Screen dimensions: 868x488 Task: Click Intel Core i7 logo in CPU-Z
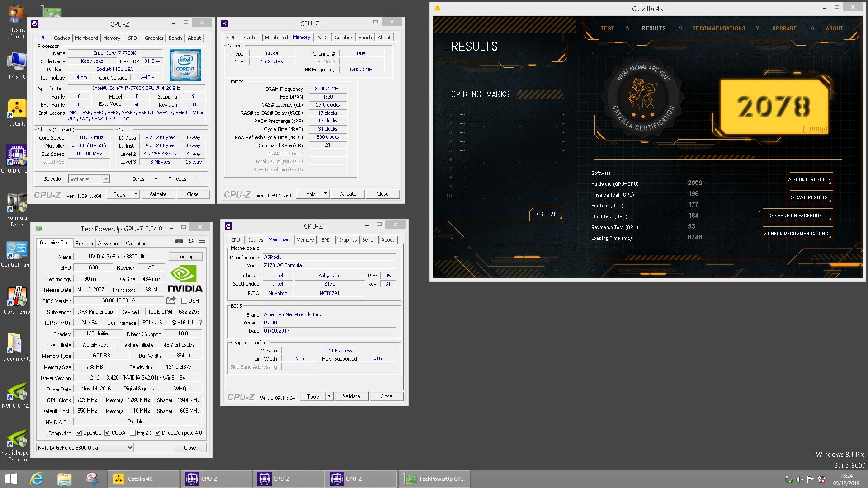[185, 66]
